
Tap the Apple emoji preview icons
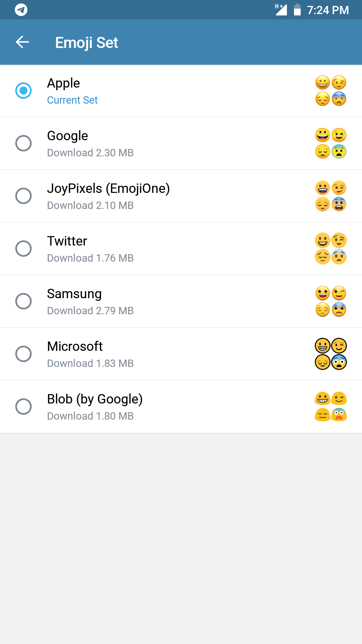coord(330,91)
